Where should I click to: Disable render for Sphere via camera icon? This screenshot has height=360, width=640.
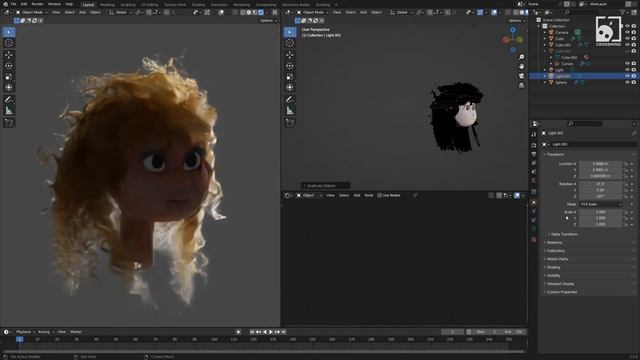633,82
